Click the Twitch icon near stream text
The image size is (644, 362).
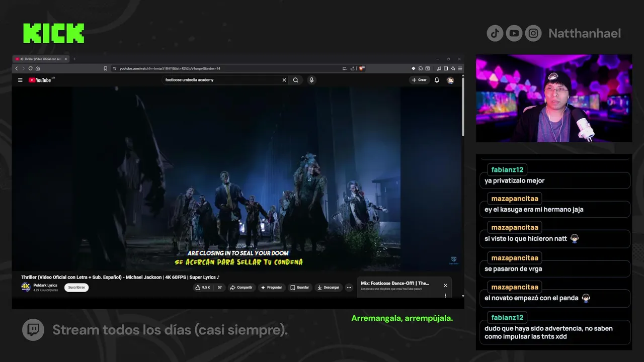tap(33, 330)
